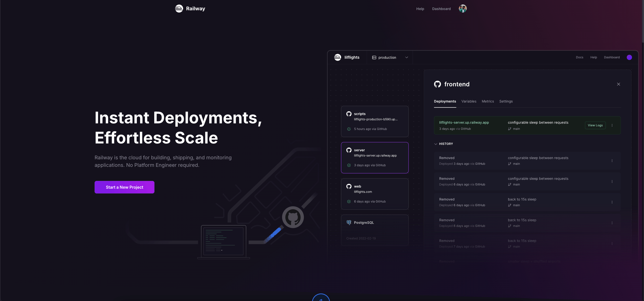Click 'Deployed 7 days ago via GitHub' text
The height and width of the screenshot is (301, 644).
pyautogui.click(x=462, y=247)
